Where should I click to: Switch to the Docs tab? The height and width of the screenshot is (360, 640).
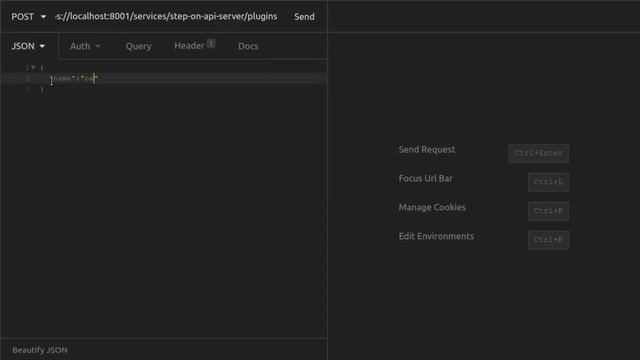[x=248, y=46]
